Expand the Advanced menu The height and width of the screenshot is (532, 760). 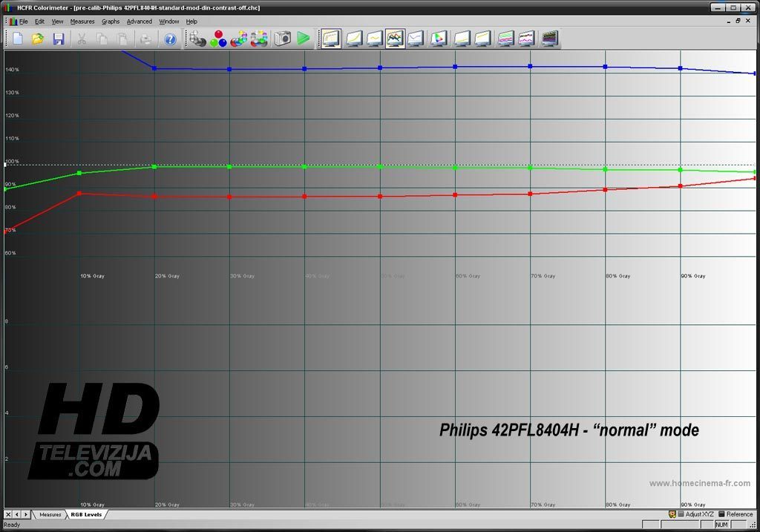click(139, 22)
